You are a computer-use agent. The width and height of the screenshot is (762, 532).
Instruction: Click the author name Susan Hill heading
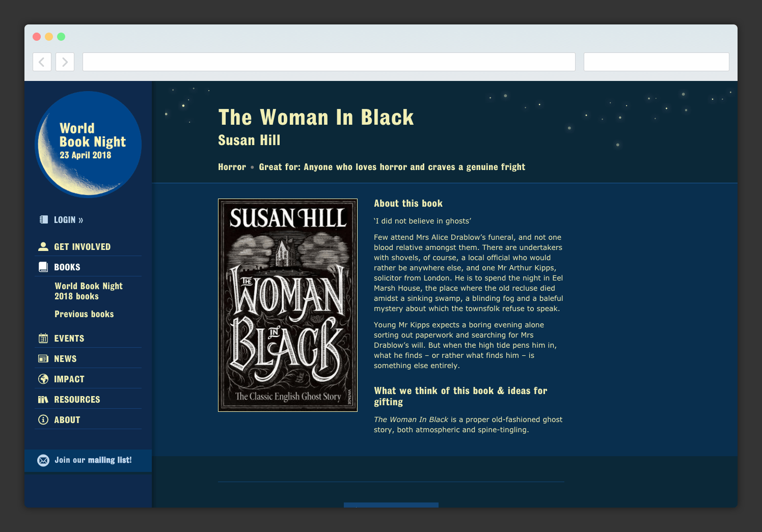click(249, 141)
